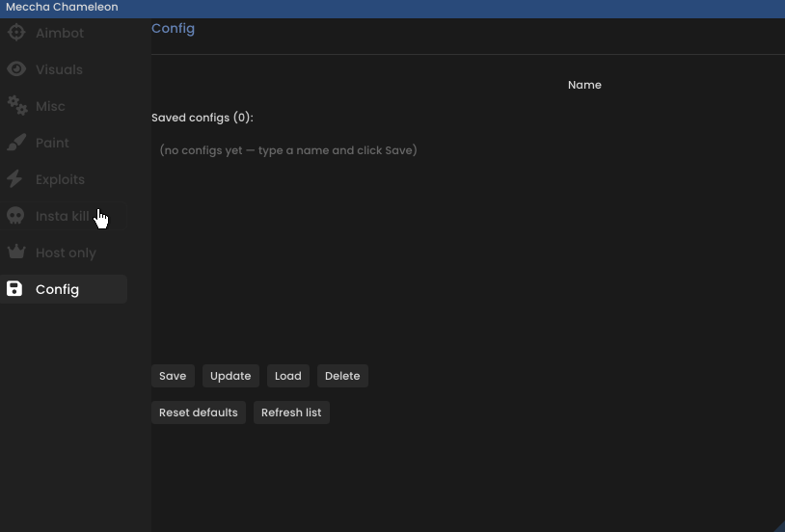Focus the config Name input field
This screenshot has width=785, height=532.
point(358,85)
